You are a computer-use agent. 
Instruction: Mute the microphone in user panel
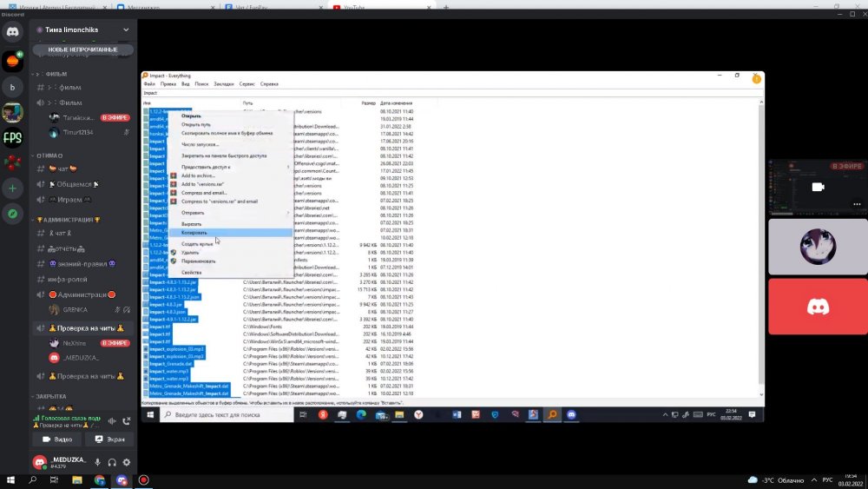pos(97,462)
